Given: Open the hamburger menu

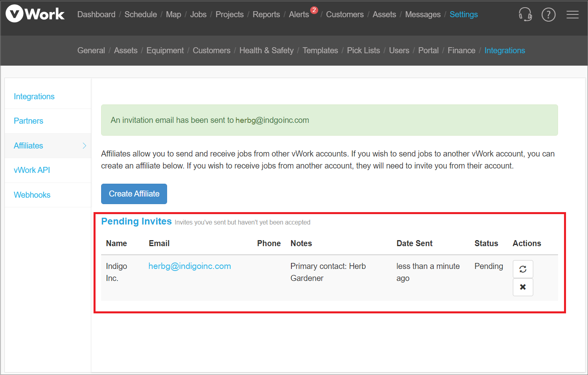Looking at the screenshot, I should [x=572, y=14].
